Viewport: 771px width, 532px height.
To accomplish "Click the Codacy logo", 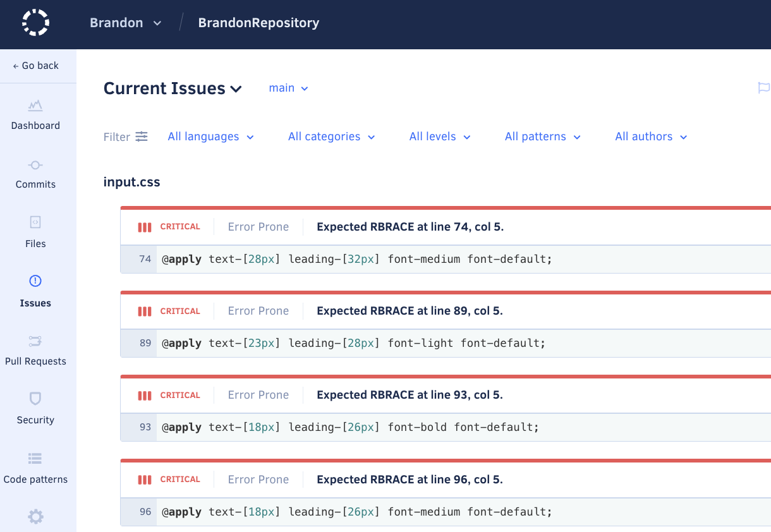I will click(35, 22).
